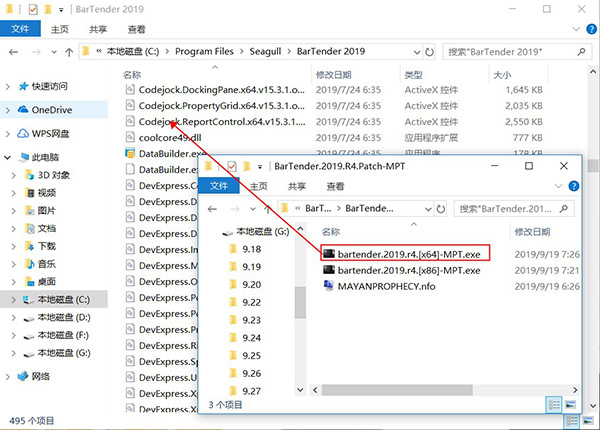Expand OneDrive in navigation pane

pyautogui.click(x=8, y=110)
